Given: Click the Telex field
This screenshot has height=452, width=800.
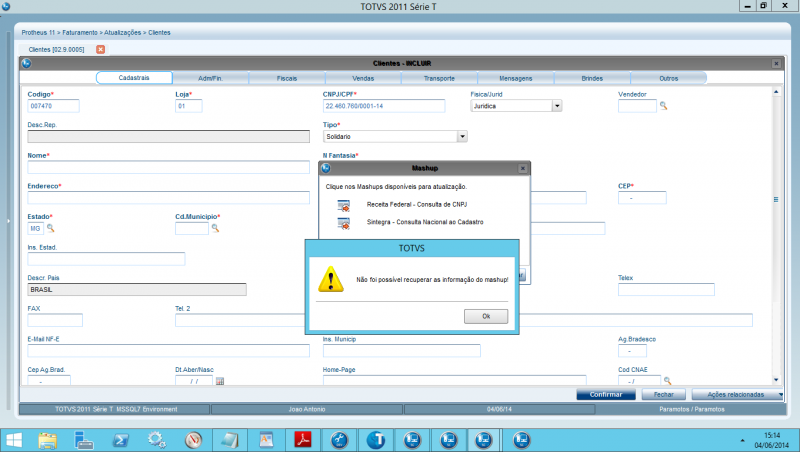Looking at the screenshot, I should tap(666, 290).
